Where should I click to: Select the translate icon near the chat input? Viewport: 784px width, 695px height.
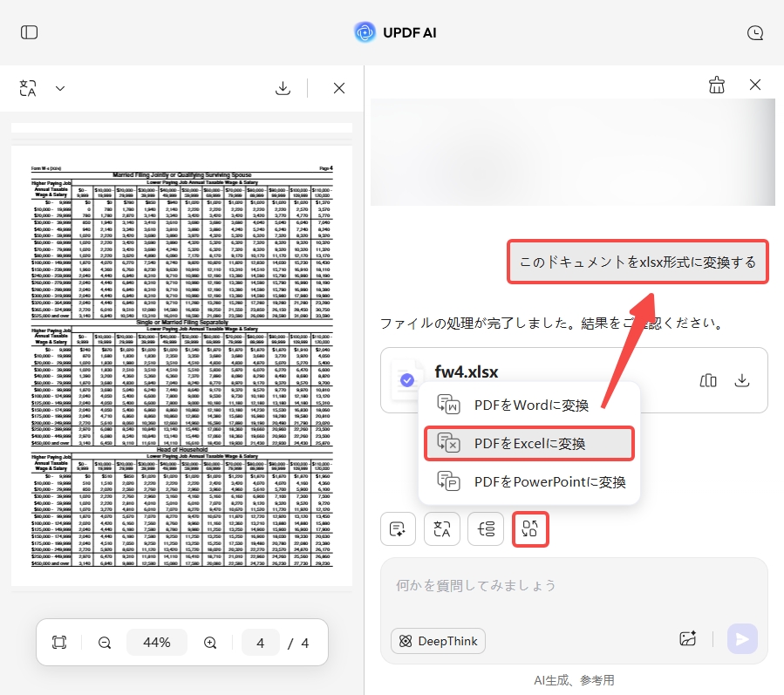(x=442, y=529)
